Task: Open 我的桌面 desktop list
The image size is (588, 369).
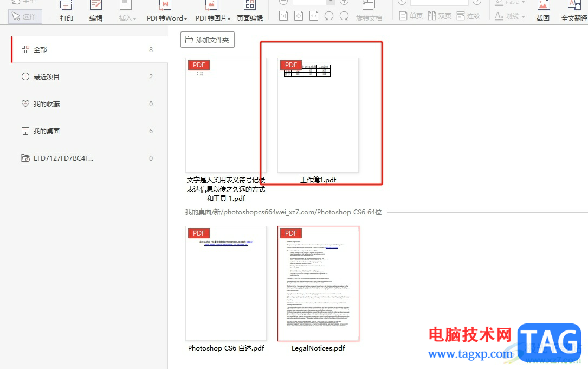Action: point(89,131)
